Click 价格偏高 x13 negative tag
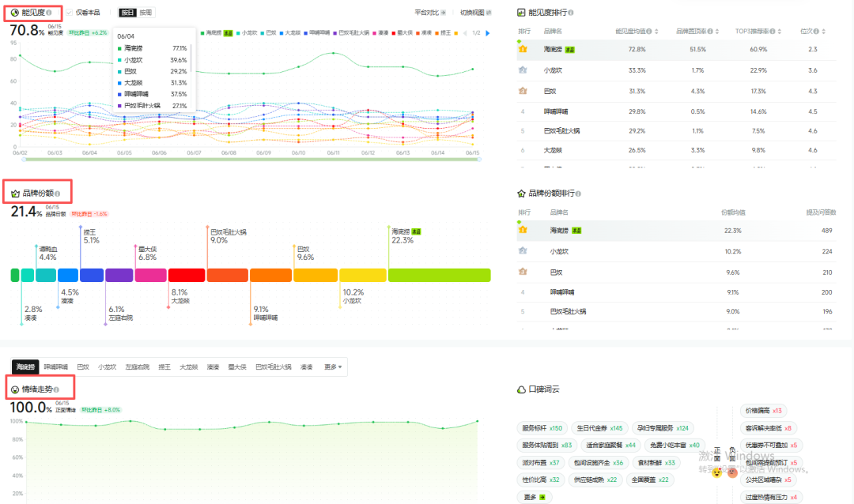854x504 pixels. pos(763,411)
